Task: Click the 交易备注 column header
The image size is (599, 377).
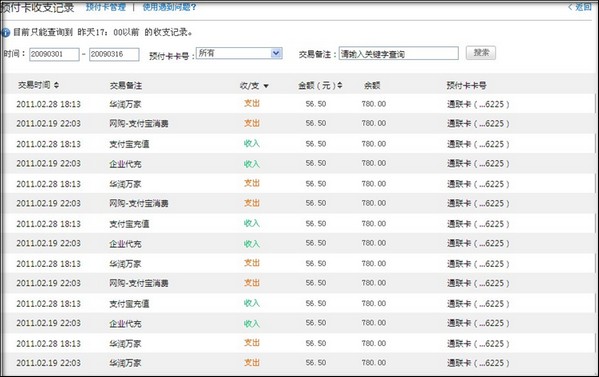Action: click(126, 86)
